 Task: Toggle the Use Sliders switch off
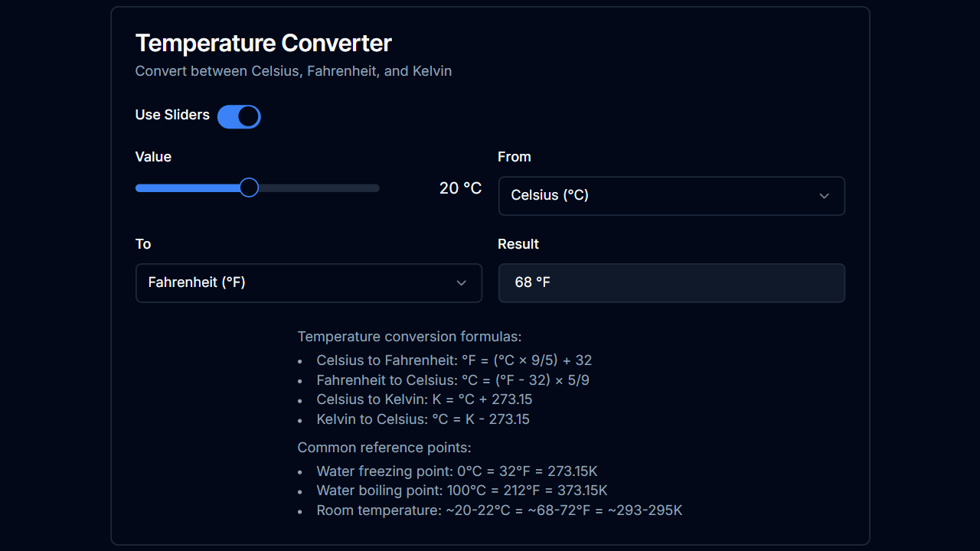[x=239, y=116]
